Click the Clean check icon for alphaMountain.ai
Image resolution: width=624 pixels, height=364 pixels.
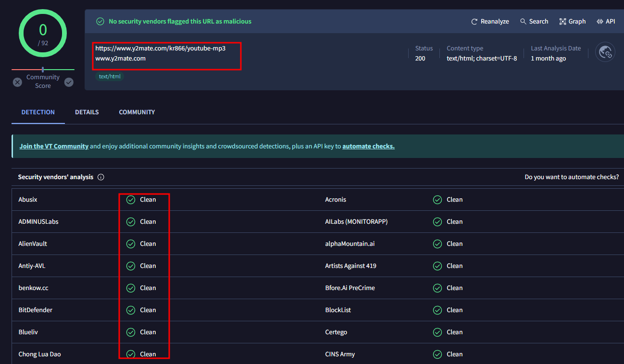tap(437, 244)
